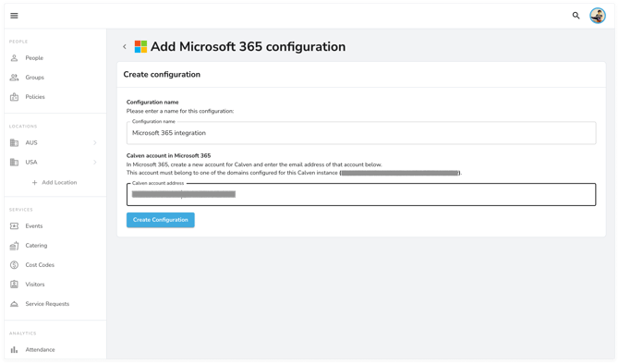This screenshot has width=619, height=364.
Task: Click the Groups icon in sidebar
Action: point(14,78)
